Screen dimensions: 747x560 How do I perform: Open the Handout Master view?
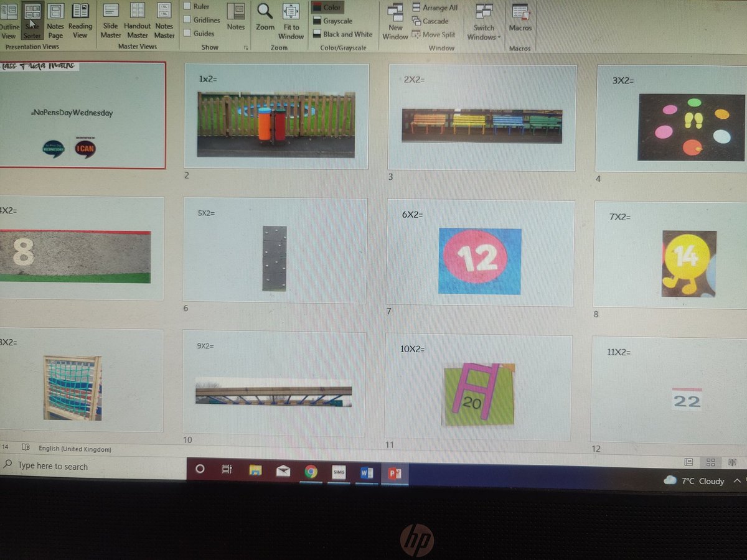click(137, 21)
